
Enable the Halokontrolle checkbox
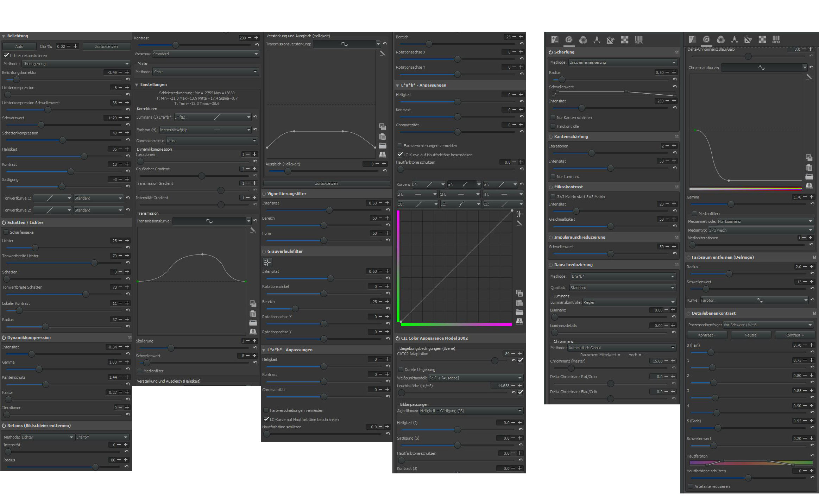point(553,126)
